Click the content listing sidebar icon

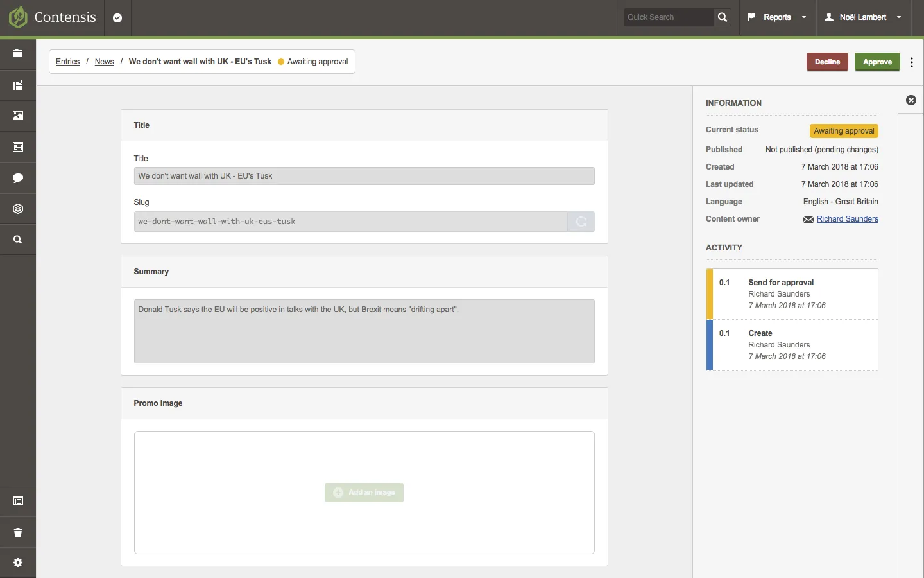coord(18,147)
